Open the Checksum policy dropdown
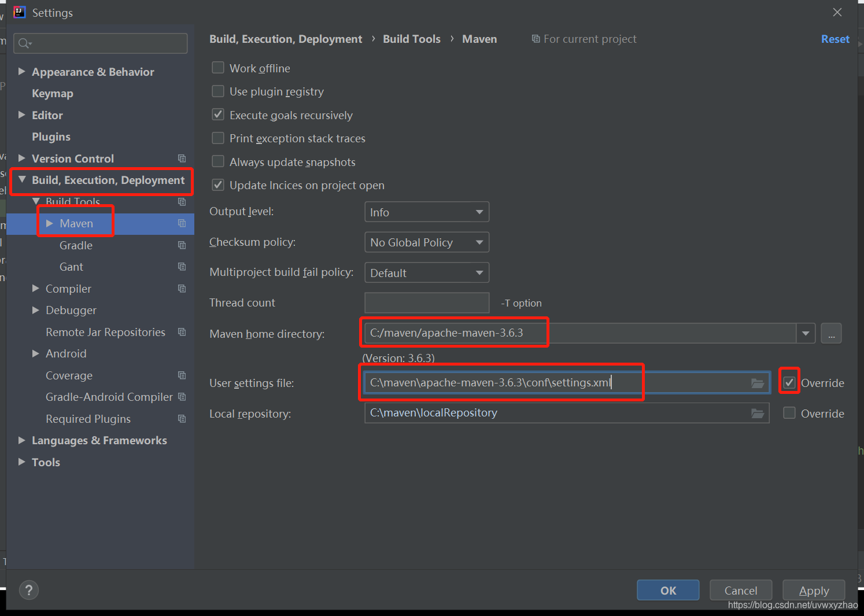This screenshot has height=616, width=864. (x=427, y=242)
